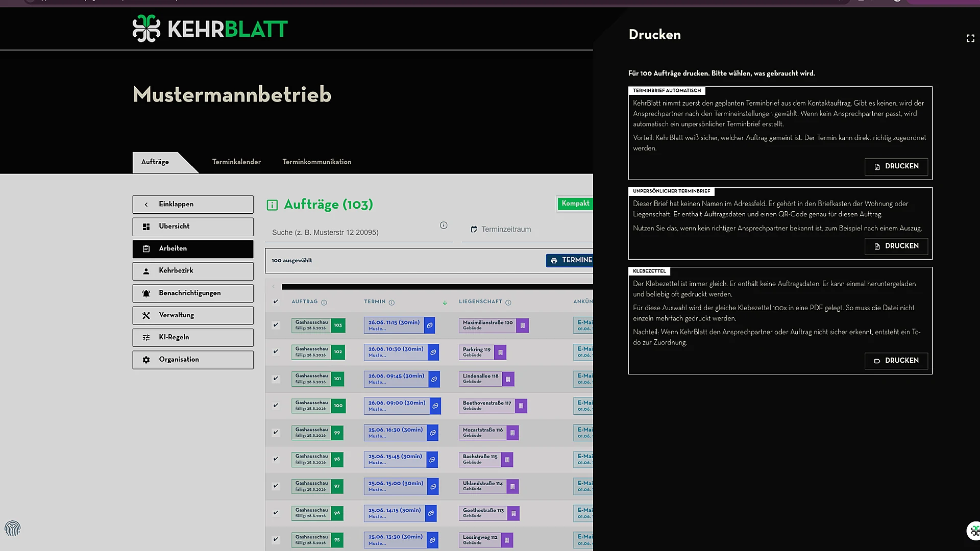Click building icon for Maximilianstraße 120
Viewport: 980px width, 551px height.
tap(523, 325)
